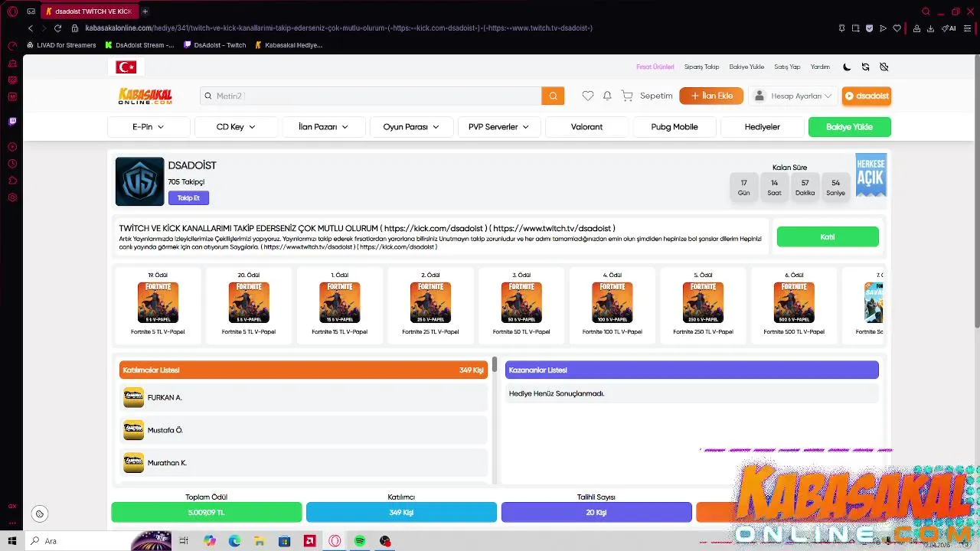Click the green Katıl button
Viewport: 980px width, 551px height.
pyautogui.click(x=828, y=237)
